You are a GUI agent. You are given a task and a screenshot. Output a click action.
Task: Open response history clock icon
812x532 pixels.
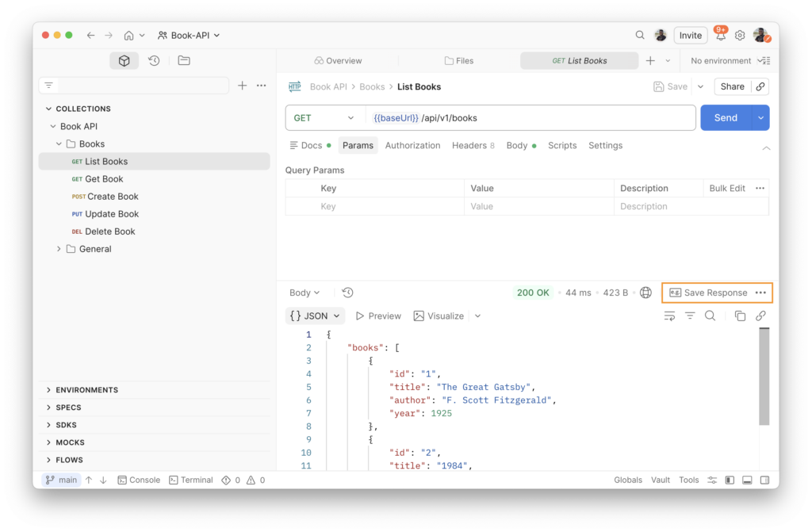[x=347, y=293]
